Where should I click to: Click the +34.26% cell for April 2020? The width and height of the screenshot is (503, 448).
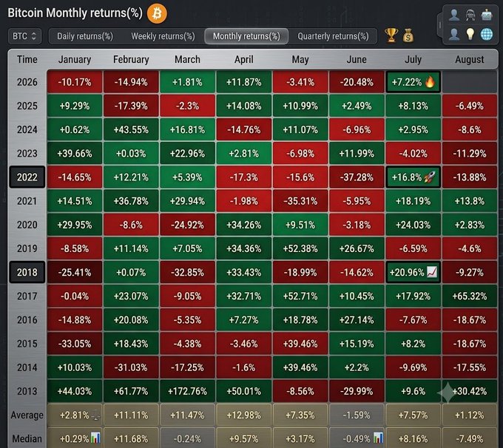tap(244, 225)
